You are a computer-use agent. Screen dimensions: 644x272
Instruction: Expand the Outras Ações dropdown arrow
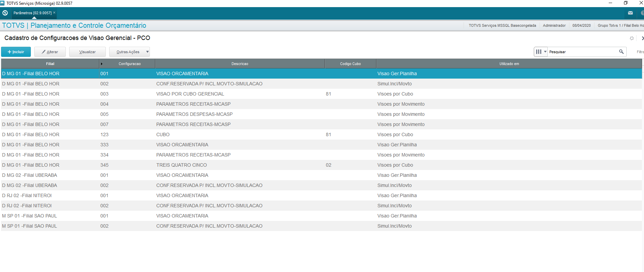pos(148,52)
